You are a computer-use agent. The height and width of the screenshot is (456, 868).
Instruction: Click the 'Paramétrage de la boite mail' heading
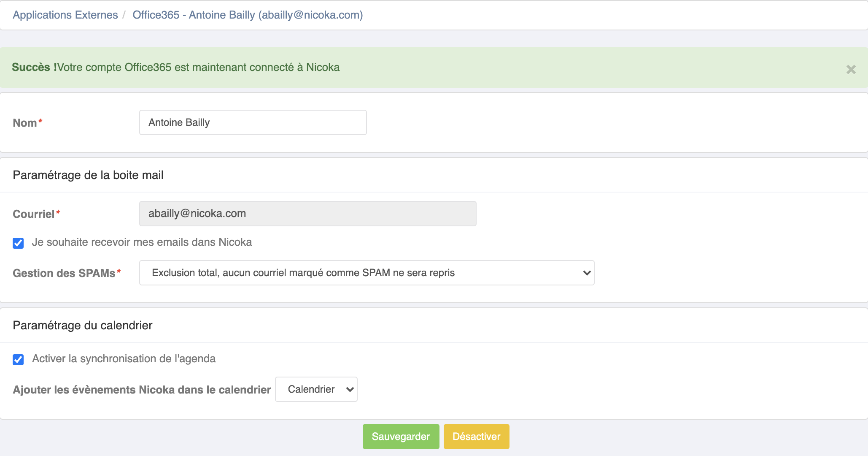(x=88, y=175)
